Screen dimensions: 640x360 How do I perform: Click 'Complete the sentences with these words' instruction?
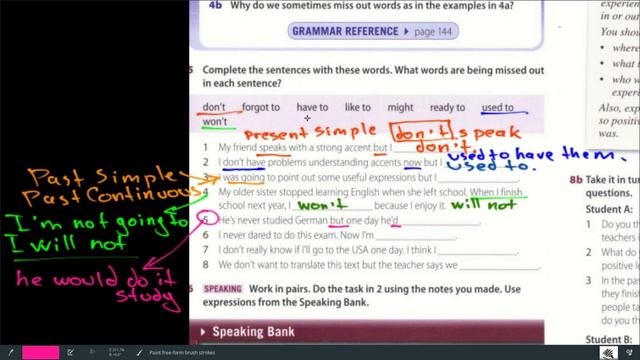[x=373, y=76]
